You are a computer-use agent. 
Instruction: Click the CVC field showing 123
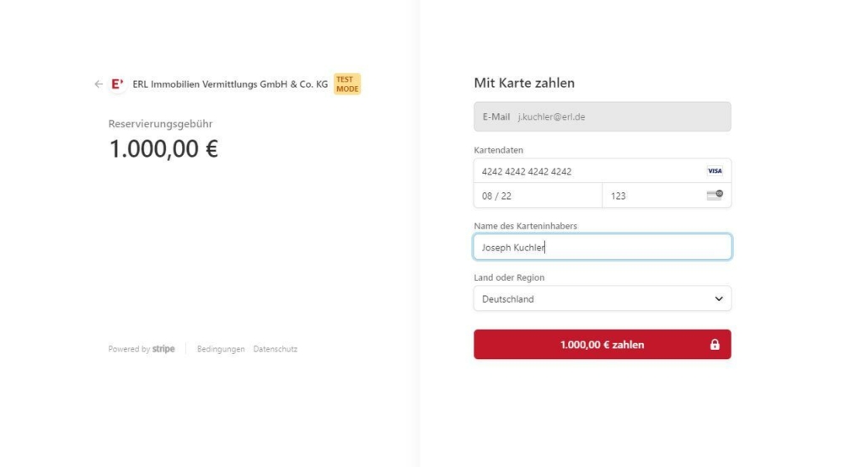[x=667, y=196]
